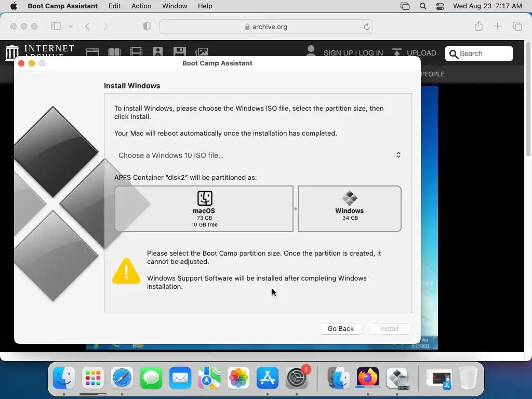Click the screen mirroring icon in menu bar
The image size is (532, 399).
click(x=405, y=6)
